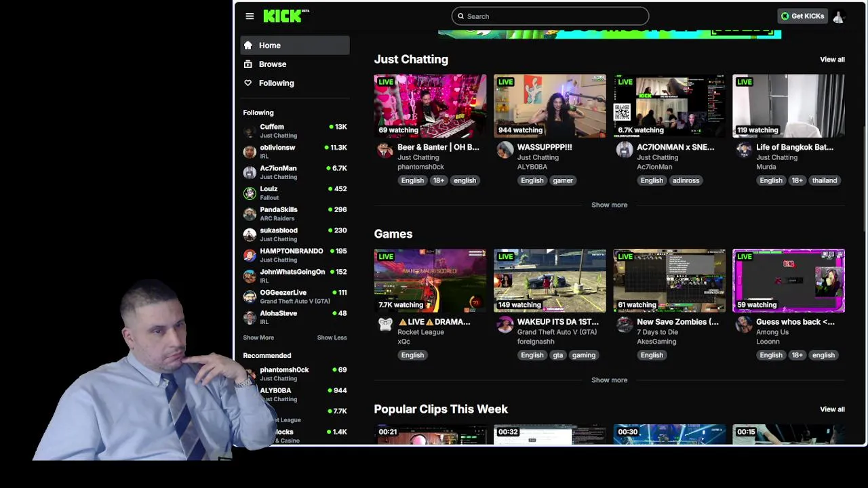Open recommended channel ALYB0BA

[x=295, y=394]
